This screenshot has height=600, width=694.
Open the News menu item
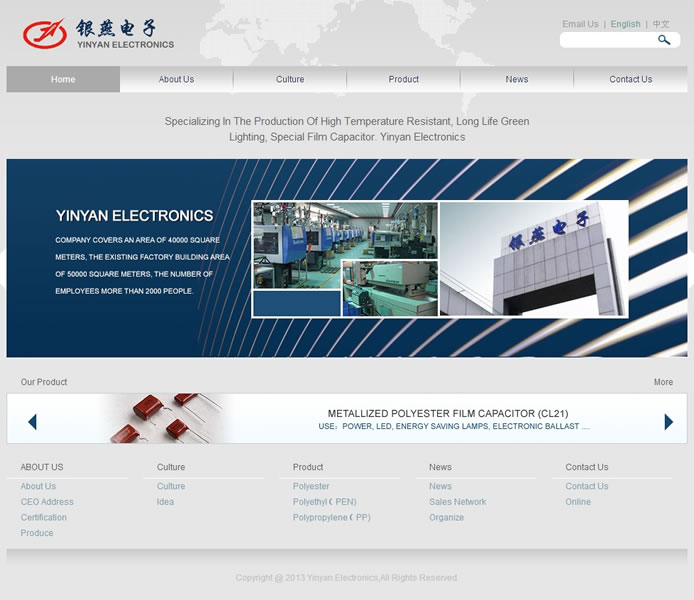(517, 79)
